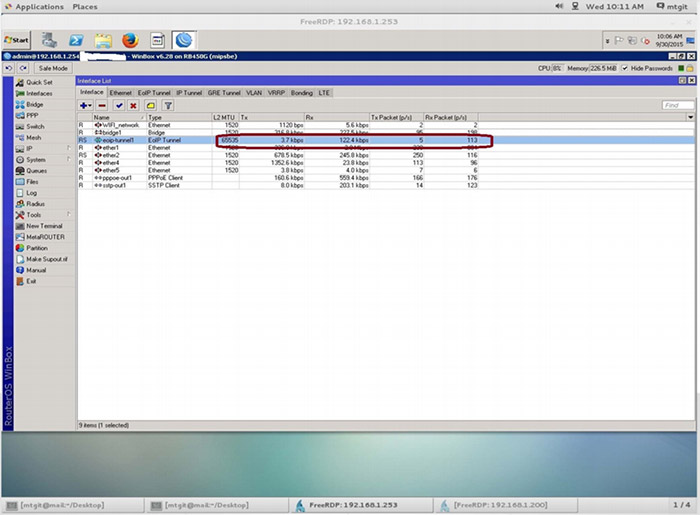Select the ether2 interface row
700x515 pixels.
(x=386, y=155)
